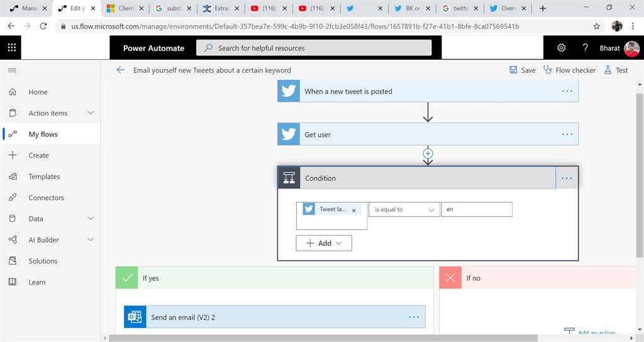This screenshot has height=342, width=644.
Task: Click the Solutions icon in sidebar
Action: [x=13, y=261]
